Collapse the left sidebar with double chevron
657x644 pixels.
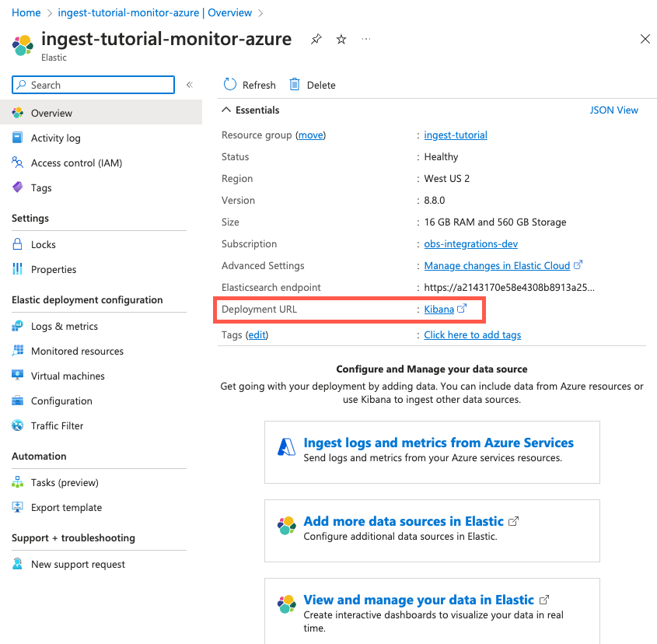pos(190,84)
